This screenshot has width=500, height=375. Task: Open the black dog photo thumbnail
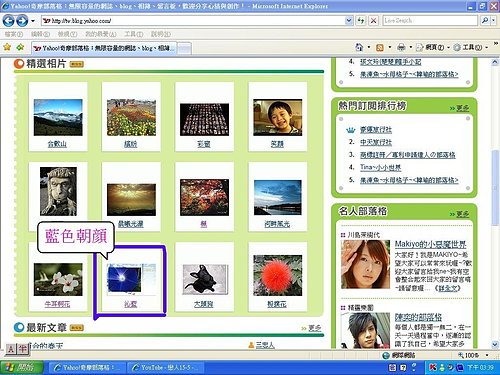coord(205,279)
